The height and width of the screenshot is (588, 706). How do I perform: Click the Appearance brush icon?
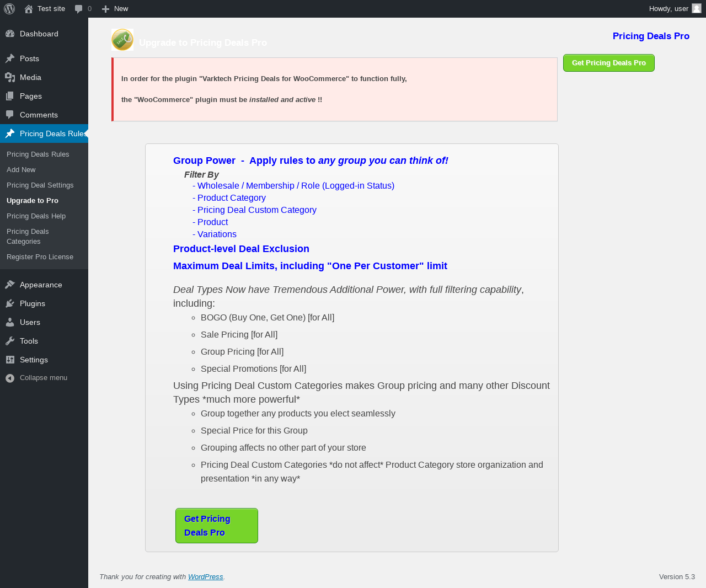click(10, 285)
